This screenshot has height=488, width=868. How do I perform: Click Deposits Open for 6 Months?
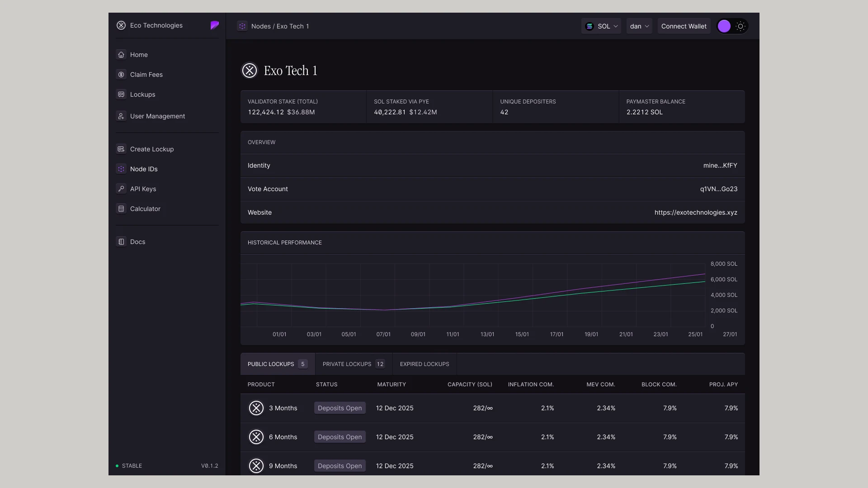click(x=340, y=437)
